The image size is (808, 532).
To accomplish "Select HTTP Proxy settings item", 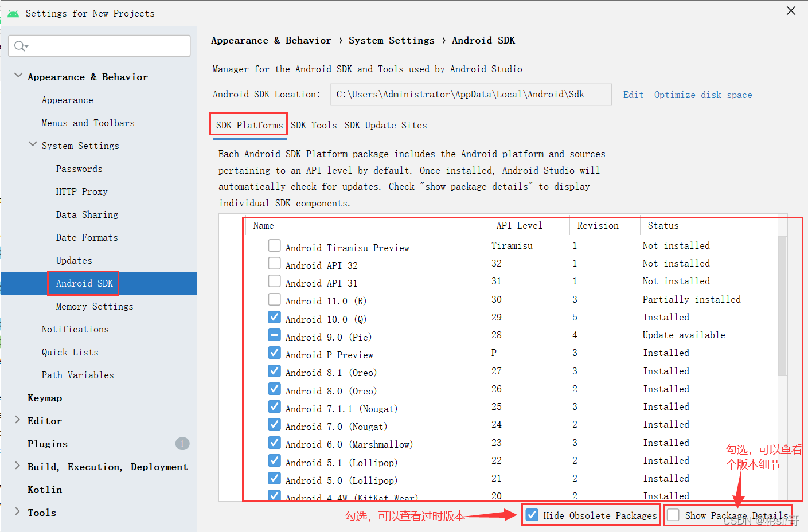I will click(x=81, y=191).
